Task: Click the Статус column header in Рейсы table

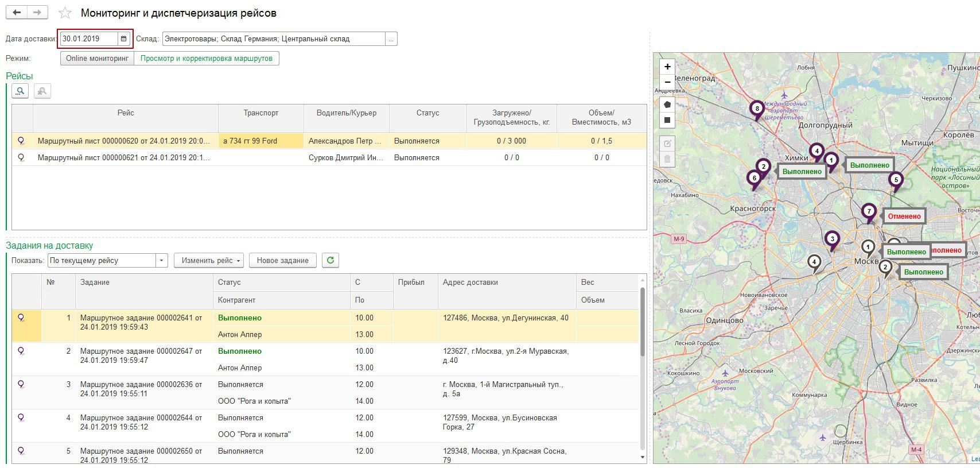Action: (428, 118)
